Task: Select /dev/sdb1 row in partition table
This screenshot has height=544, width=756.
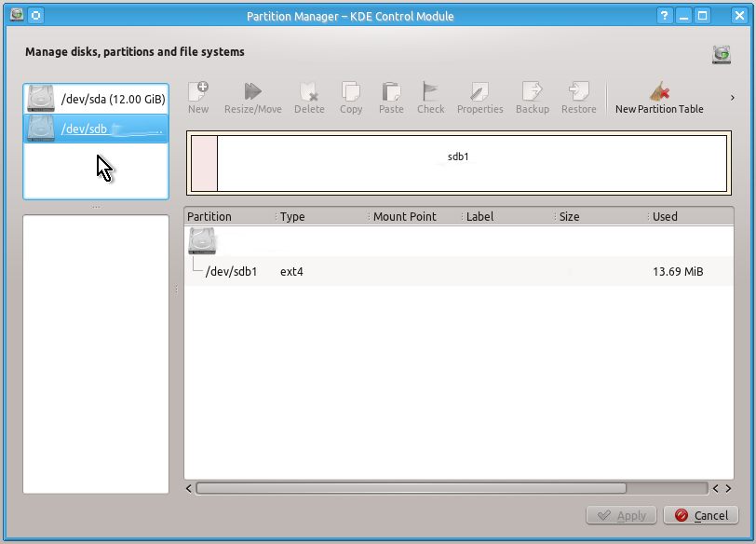Action: pyautogui.click(x=459, y=271)
